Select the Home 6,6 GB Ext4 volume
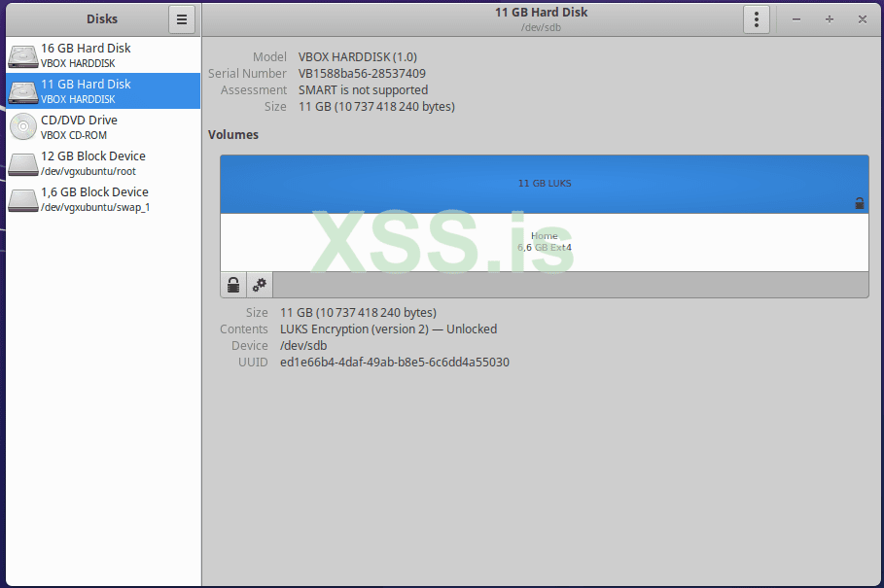This screenshot has width=884, height=588. click(544, 242)
